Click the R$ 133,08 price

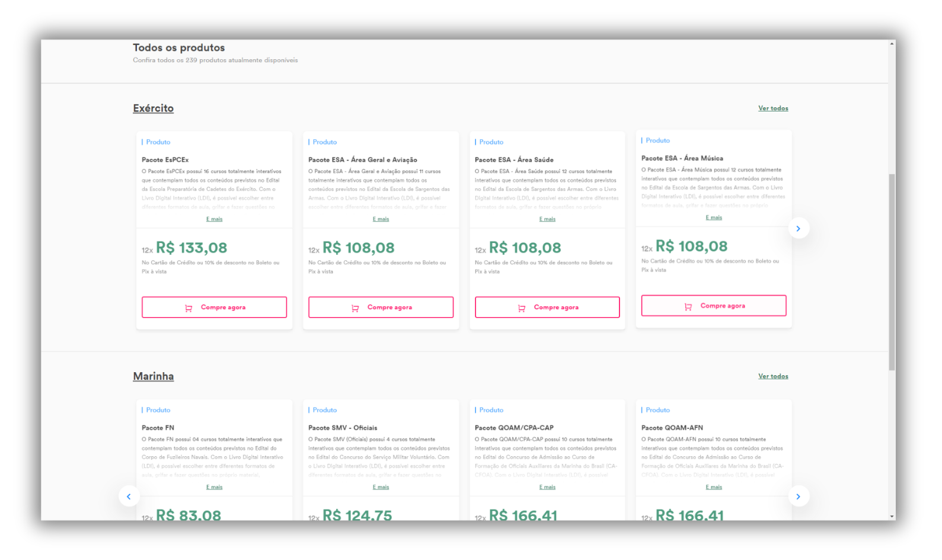click(191, 248)
